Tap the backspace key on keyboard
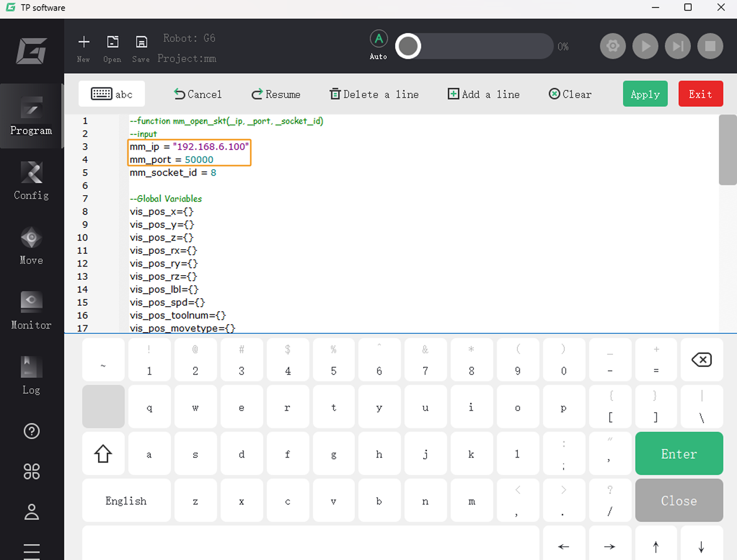The width and height of the screenshot is (737, 560). click(702, 360)
